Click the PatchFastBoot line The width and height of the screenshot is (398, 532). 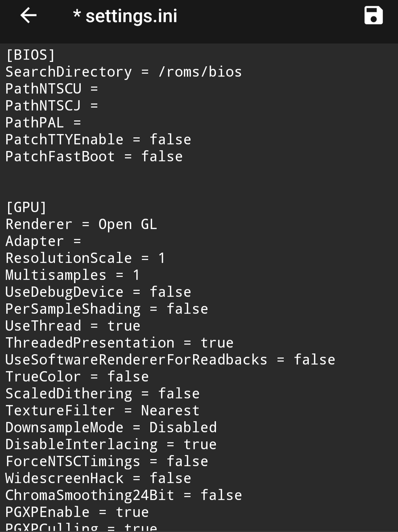pyautogui.click(x=93, y=156)
